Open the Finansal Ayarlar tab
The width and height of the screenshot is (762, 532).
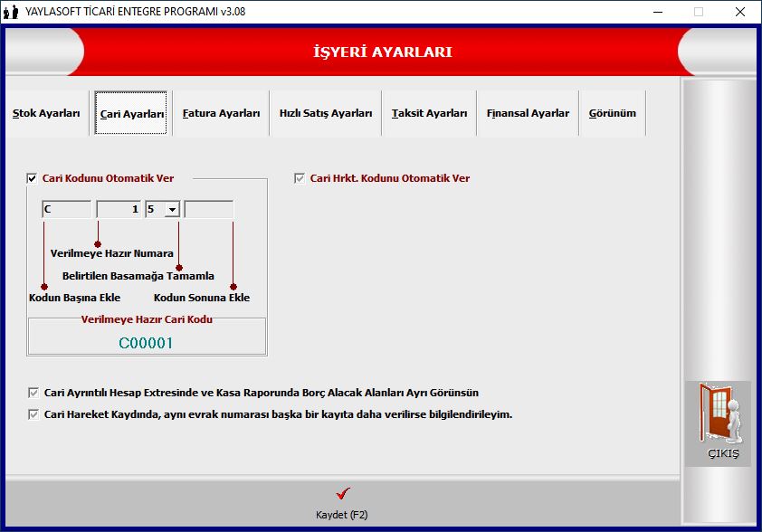pyautogui.click(x=528, y=113)
